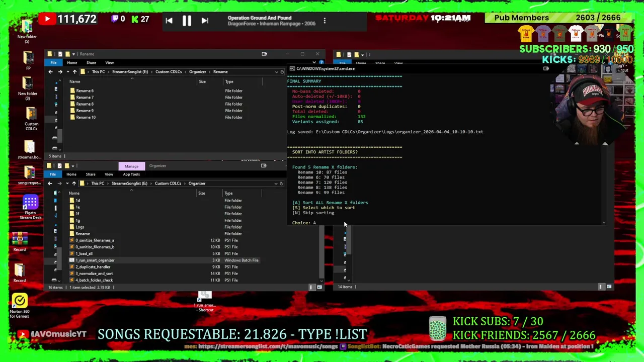
Task: Click the command prompt window title bar
Action: click(x=420, y=68)
